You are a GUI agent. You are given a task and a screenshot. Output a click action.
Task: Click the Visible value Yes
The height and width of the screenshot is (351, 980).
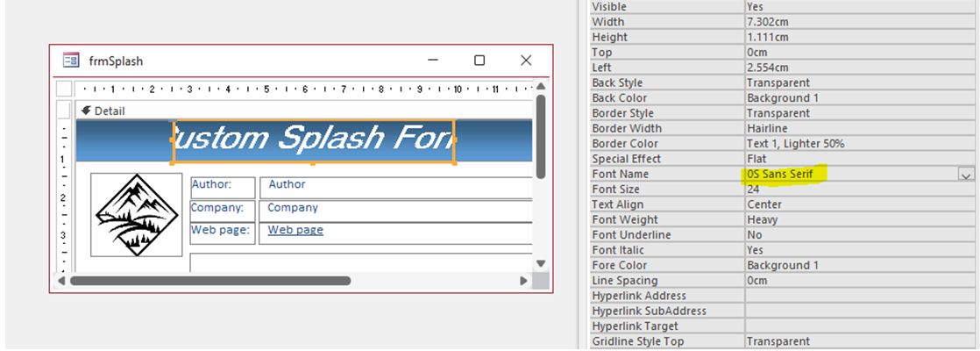click(862, 7)
